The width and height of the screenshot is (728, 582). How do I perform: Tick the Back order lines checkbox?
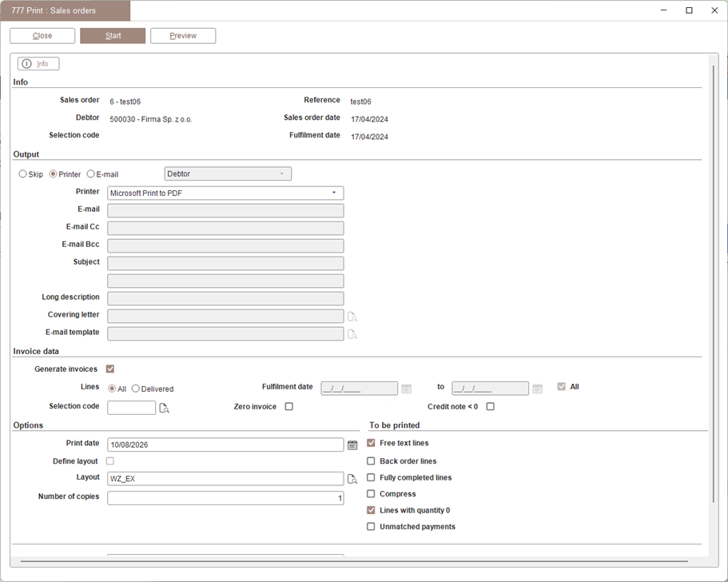(x=371, y=461)
